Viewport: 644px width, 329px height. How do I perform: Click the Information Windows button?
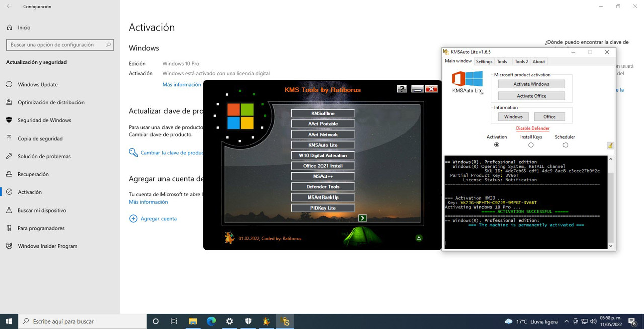pyautogui.click(x=513, y=117)
